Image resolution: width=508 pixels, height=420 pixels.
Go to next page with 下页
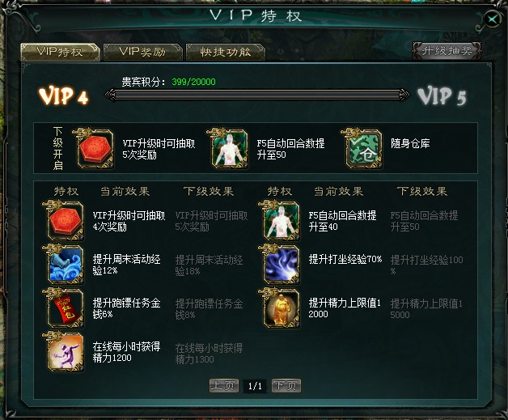coord(286,386)
